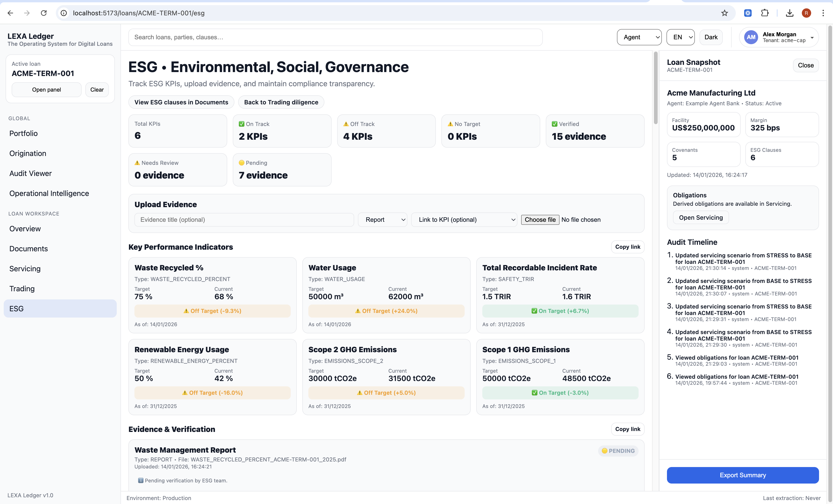Viewport: 833px width, 504px height.
Task: Click the main content vertical scrollbar
Action: click(656, 88)
